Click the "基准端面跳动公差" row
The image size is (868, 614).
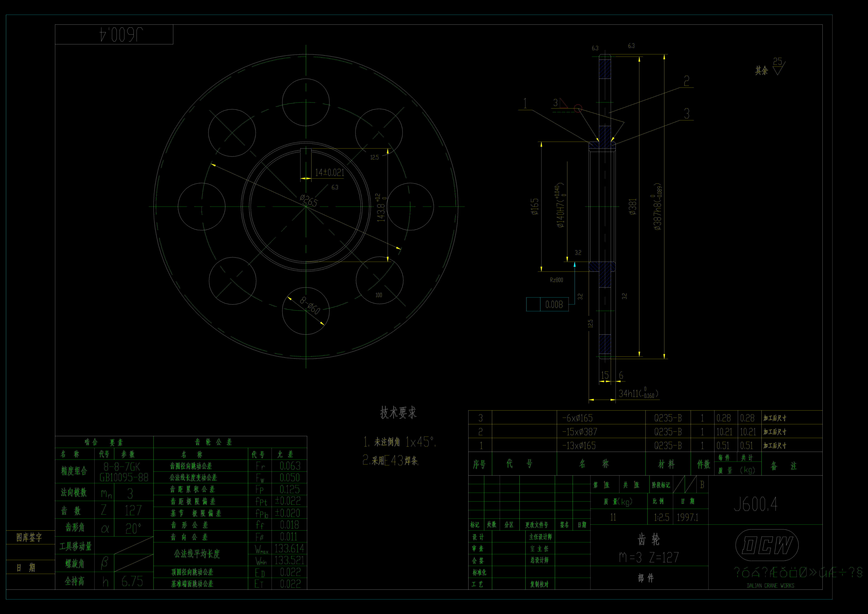192,584
